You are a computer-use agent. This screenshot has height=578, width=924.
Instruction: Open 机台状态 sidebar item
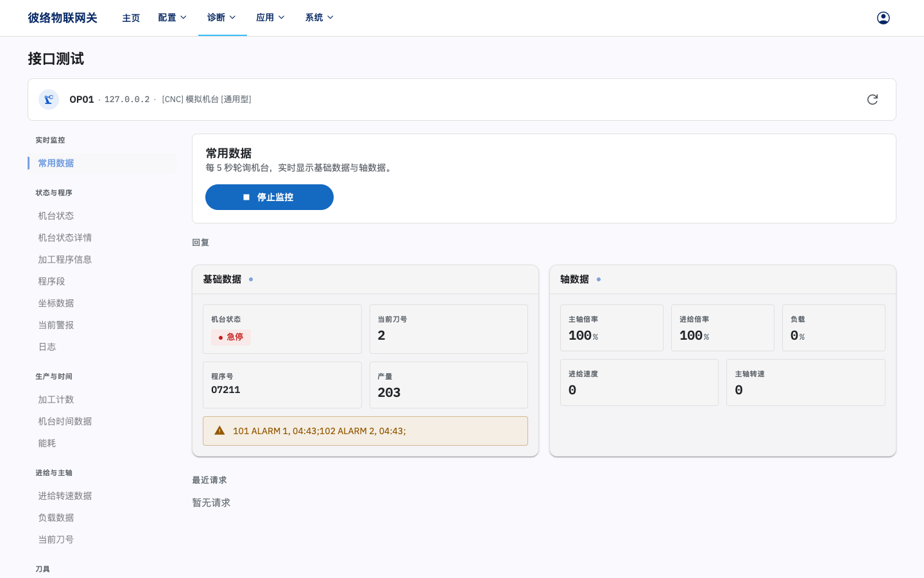coord(102,216)
